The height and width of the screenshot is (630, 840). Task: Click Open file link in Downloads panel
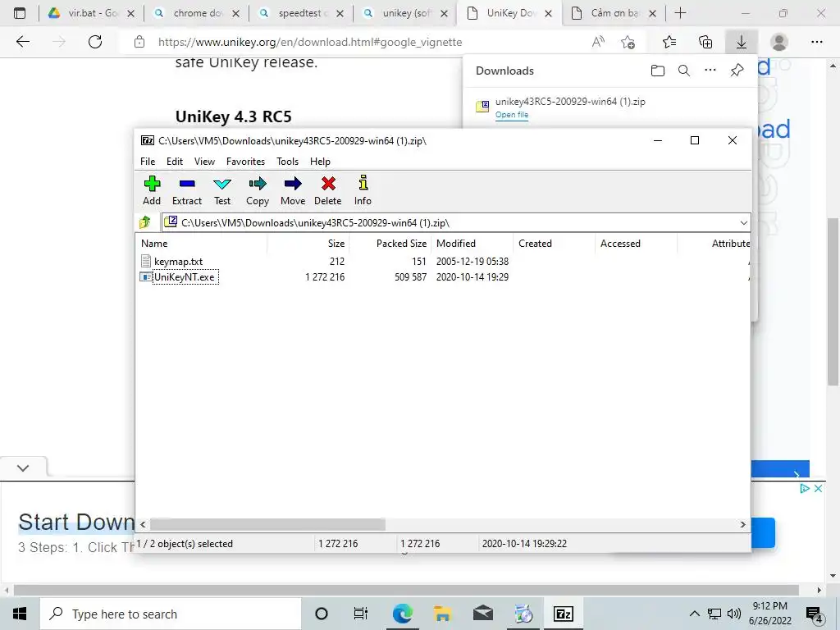click(512, 115)
